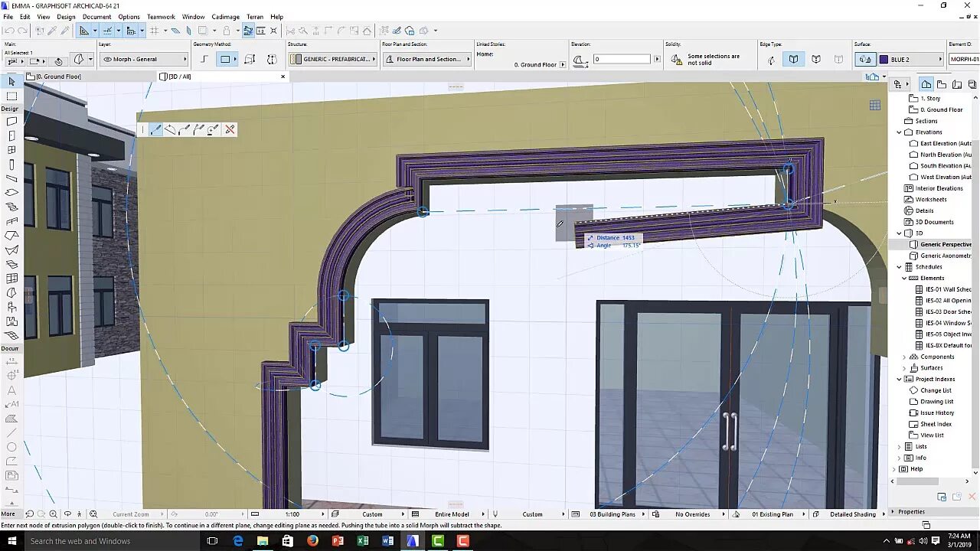Open the Design menu
Screen dimensions: 980x551
pyautogui.click(x=67, y=17)
